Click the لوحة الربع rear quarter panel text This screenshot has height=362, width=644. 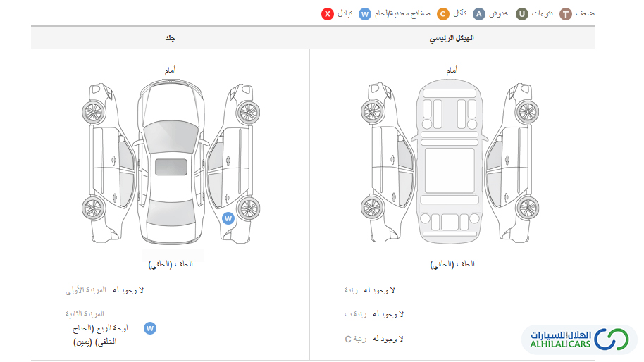[x=100, y=335]
